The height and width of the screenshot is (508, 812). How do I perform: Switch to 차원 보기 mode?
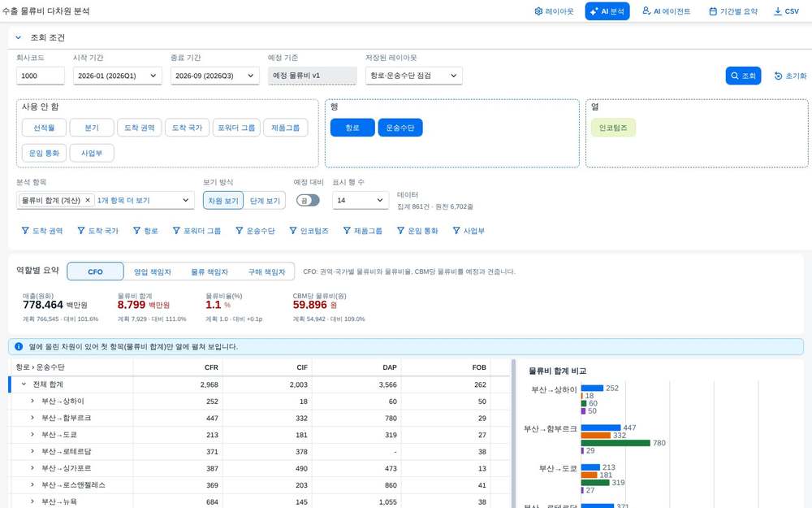[x=223, y=201]
